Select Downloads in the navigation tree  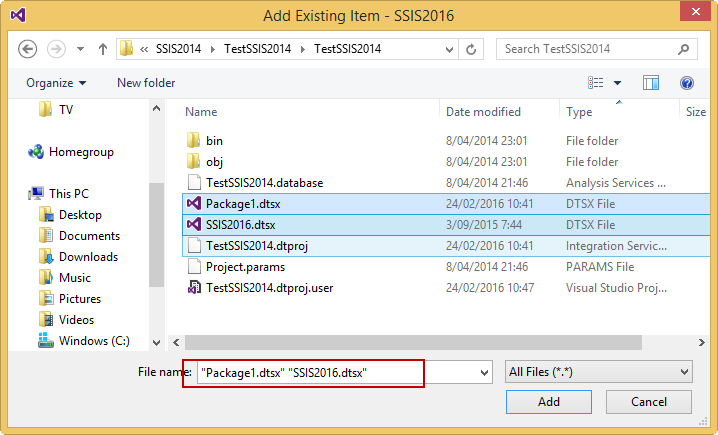point(89,257)
